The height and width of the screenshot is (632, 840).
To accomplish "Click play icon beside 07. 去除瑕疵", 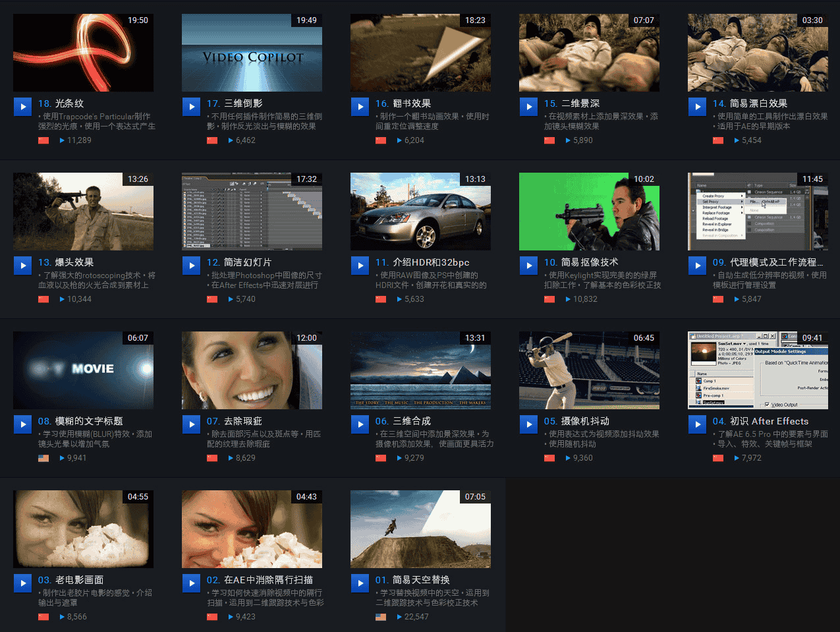I will click(191, 424).
